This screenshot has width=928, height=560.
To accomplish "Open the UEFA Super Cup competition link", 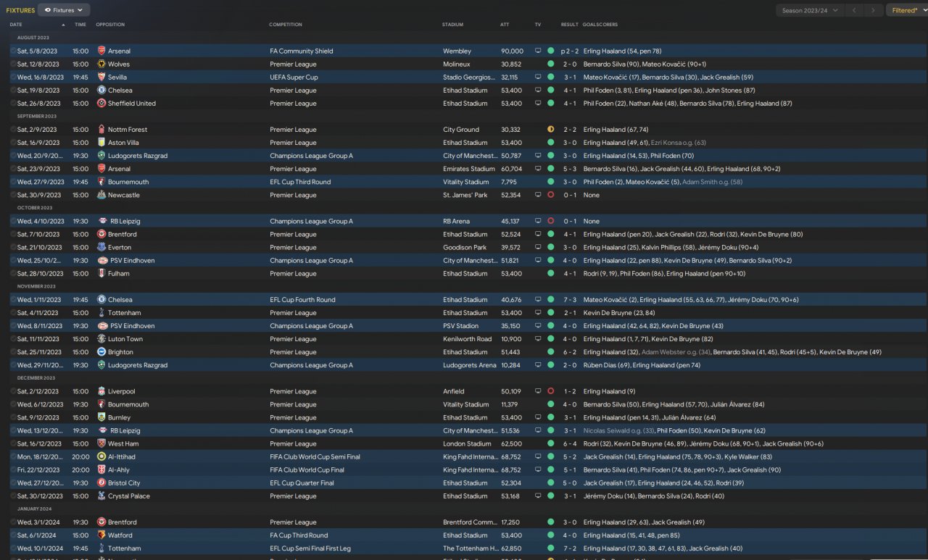I will pyautogui.click(x=294, y=78).
